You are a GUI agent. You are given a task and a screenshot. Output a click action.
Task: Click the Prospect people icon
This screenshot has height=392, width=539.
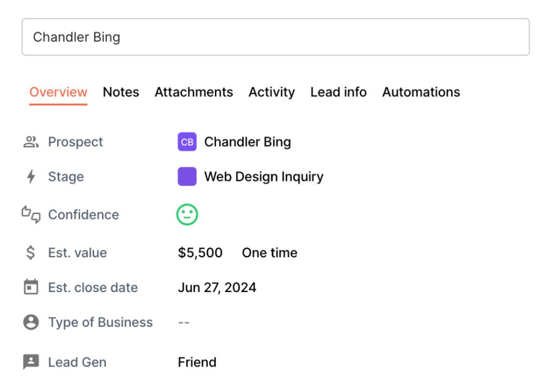tap(31, 142)
